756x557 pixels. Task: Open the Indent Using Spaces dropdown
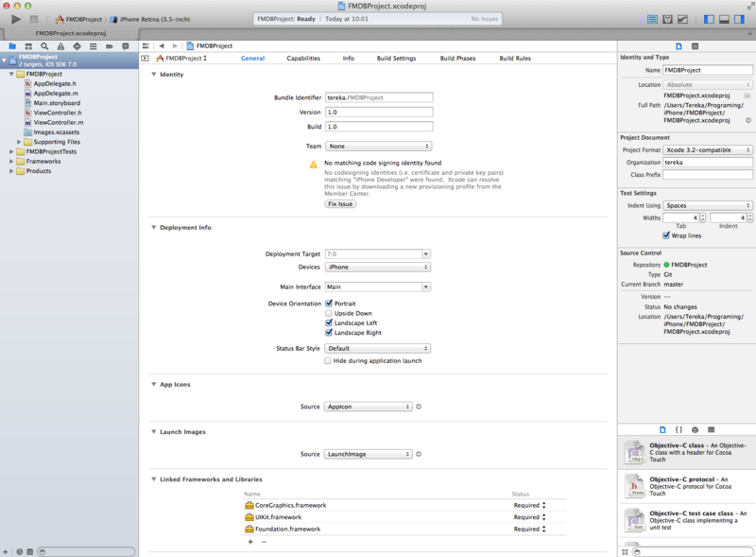point(708,205)
